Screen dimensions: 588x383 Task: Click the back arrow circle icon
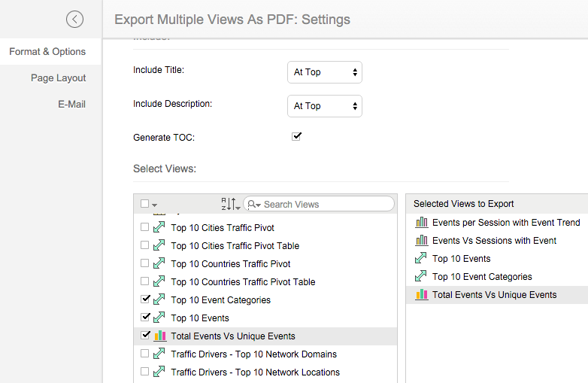click(74, 20)
